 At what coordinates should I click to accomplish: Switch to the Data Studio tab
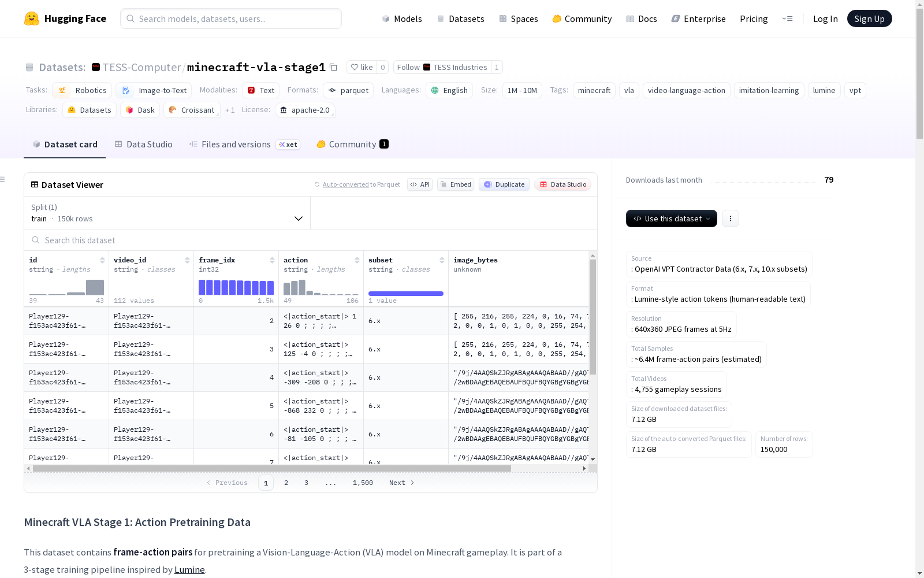[x=144, y=144]
